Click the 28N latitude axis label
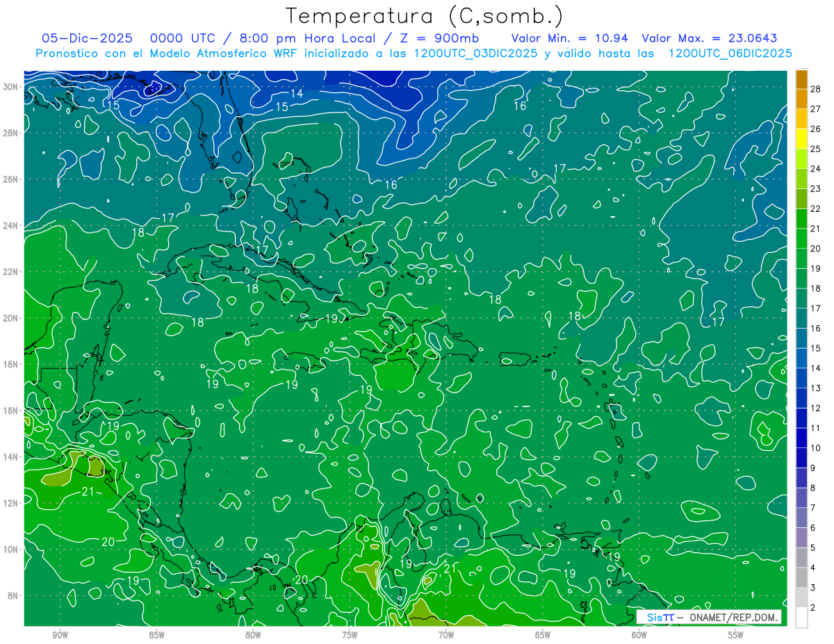This screenshot has height=644, width=834. click(12, 133)
